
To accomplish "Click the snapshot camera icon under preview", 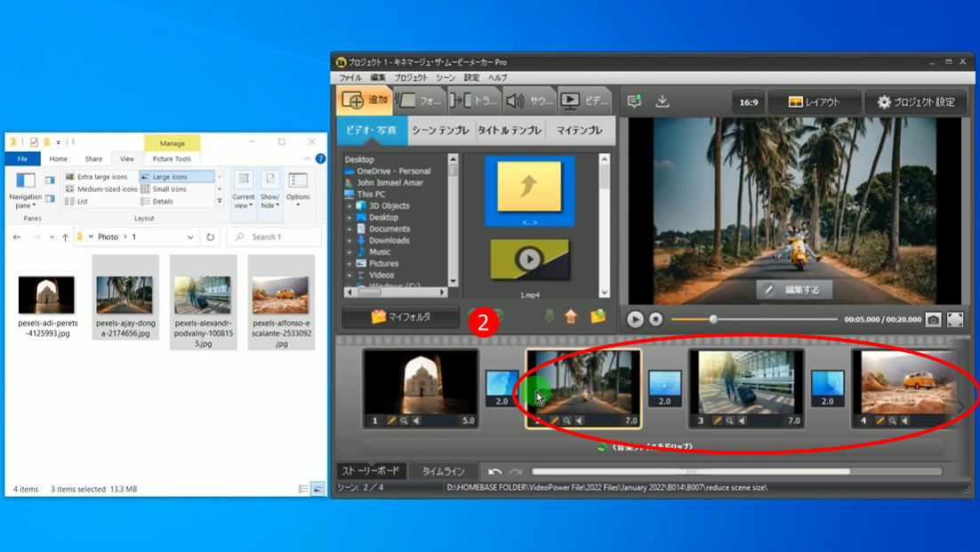I will (x=933, y=320).
